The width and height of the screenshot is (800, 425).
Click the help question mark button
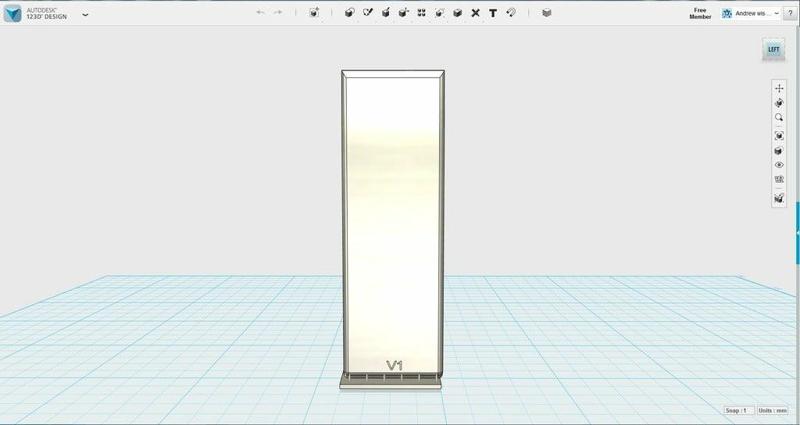(790, 14)
